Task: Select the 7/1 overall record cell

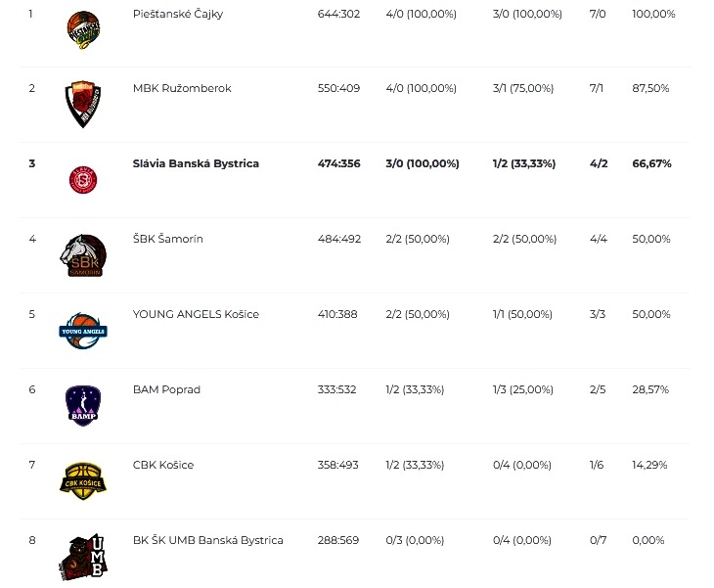Action: pyautogui.click(x=596, y=88)
